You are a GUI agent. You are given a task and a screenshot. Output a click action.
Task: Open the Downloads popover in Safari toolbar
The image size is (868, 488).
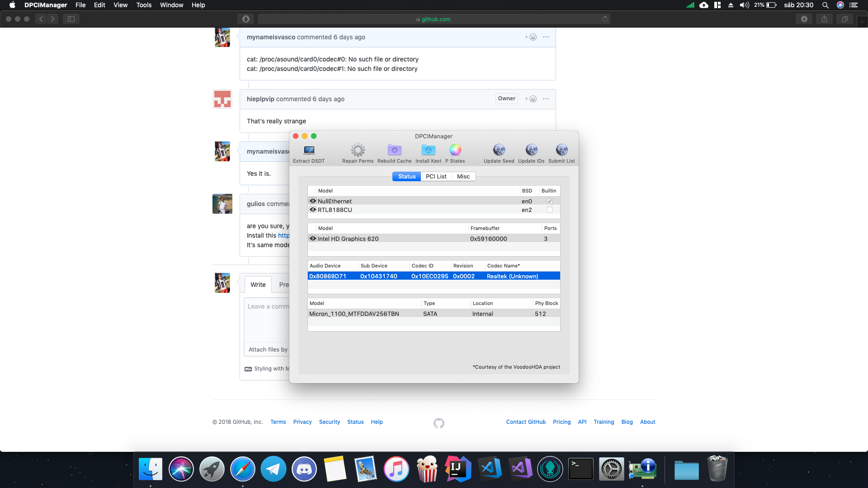pyautogui.click(x=804, y=19)
